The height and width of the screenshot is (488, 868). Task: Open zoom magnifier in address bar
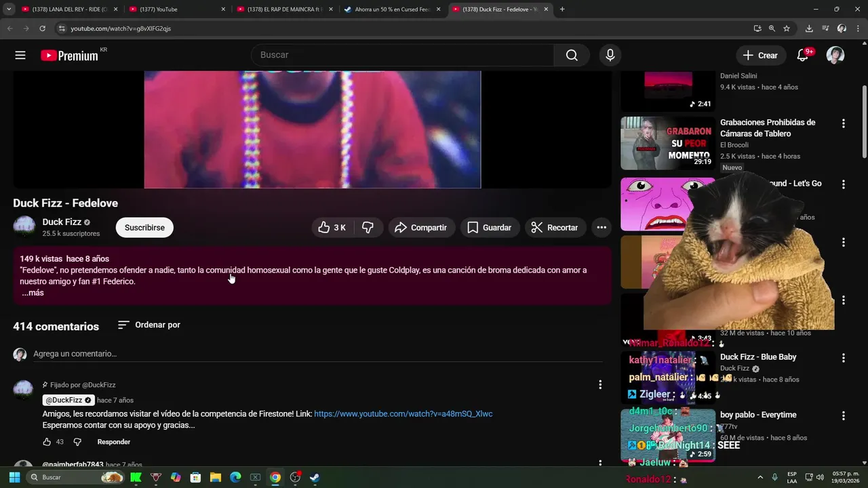(772, 28)
